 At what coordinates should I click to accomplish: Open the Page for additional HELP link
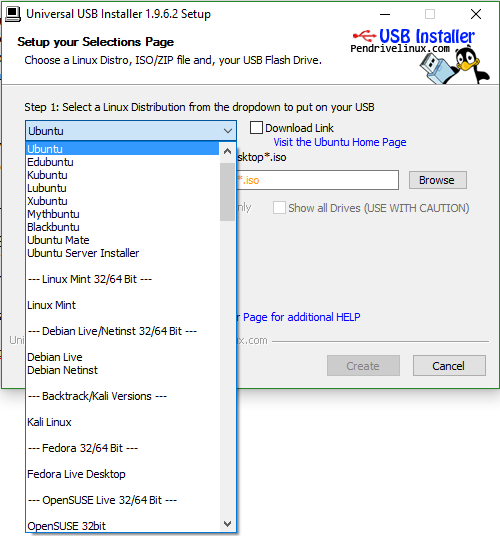298,317
